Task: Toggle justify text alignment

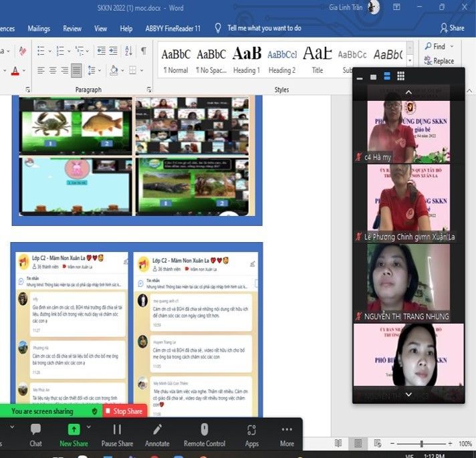Action: (77, 70)
